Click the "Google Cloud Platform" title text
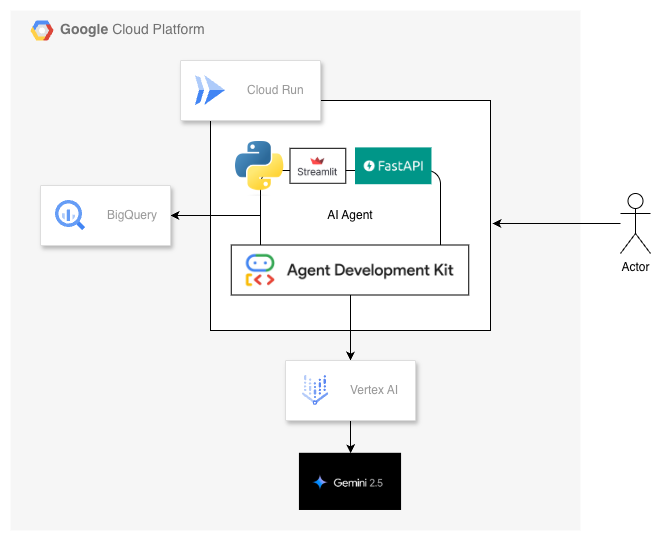661x540 pixels. click(132, 30)
